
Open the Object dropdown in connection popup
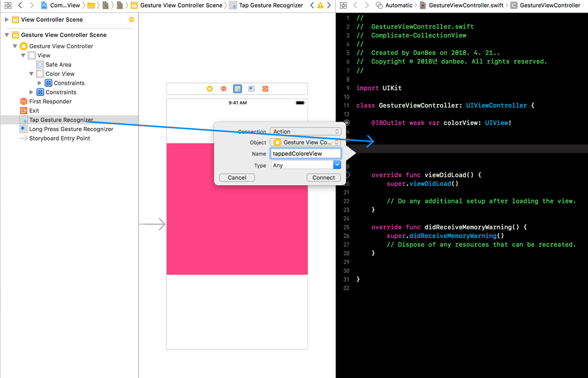[x=305, y=142]
